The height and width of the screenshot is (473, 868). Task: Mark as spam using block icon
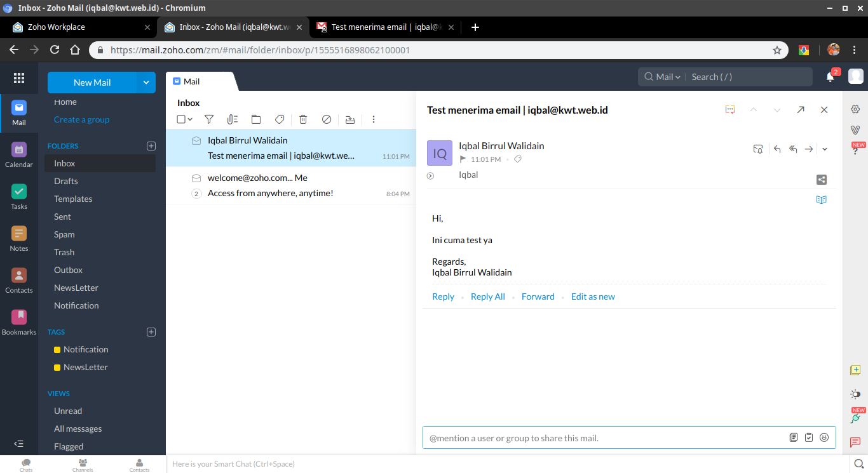click(x=327, y=119)
